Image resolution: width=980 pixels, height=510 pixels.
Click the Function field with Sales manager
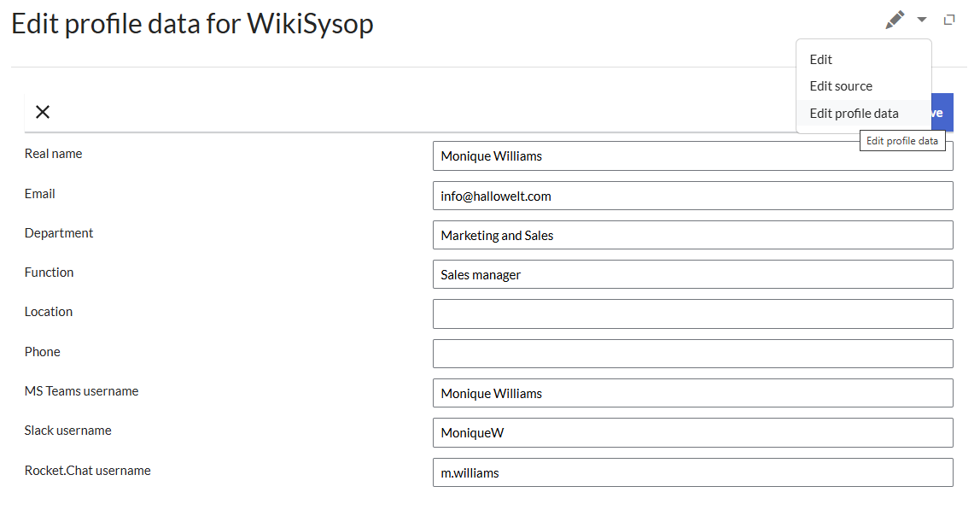pos(692,274)
